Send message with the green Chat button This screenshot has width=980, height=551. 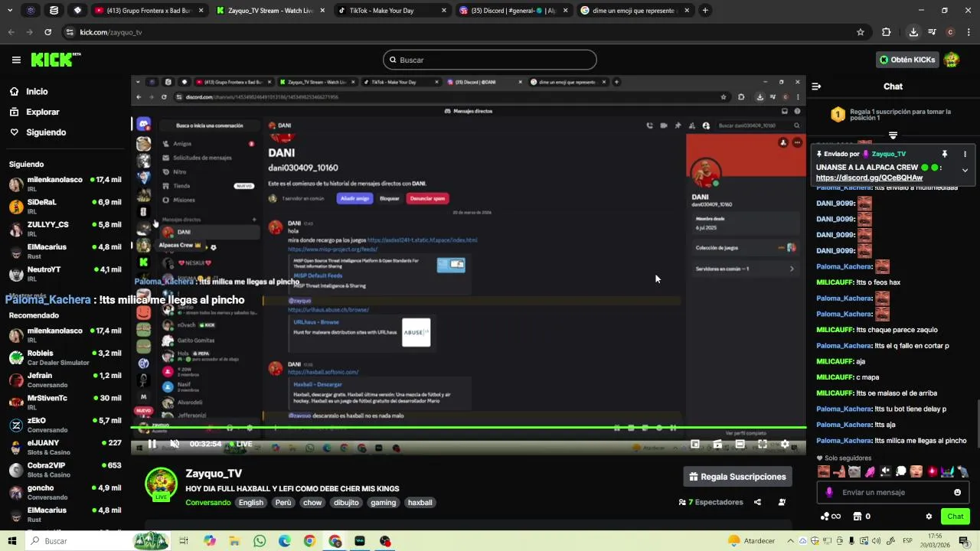coord(955,517)
